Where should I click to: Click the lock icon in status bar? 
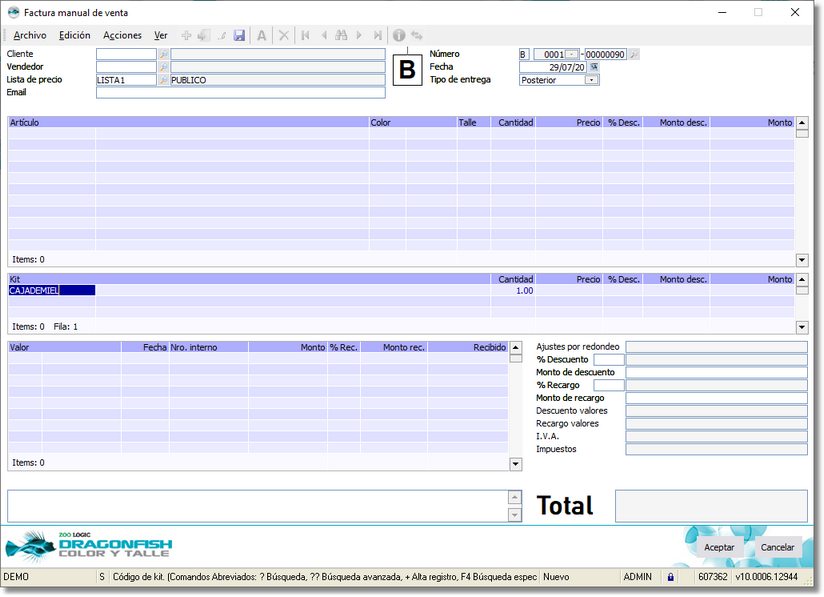(x=671, y=577)
